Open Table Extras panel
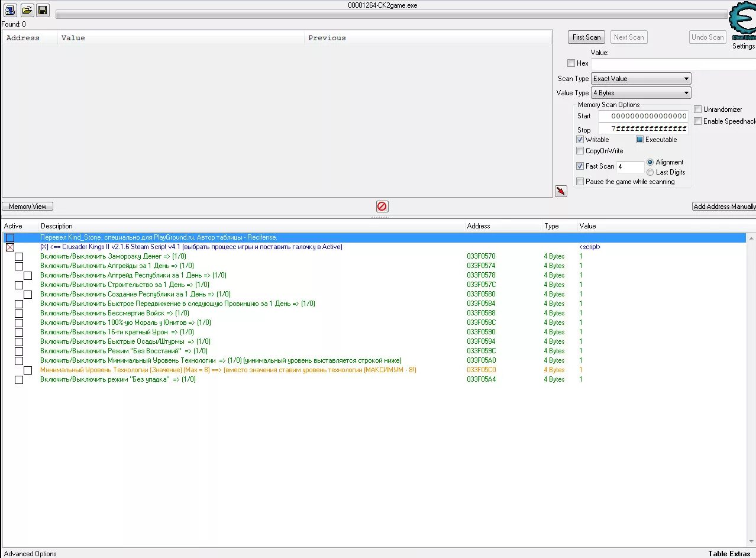 729,554
